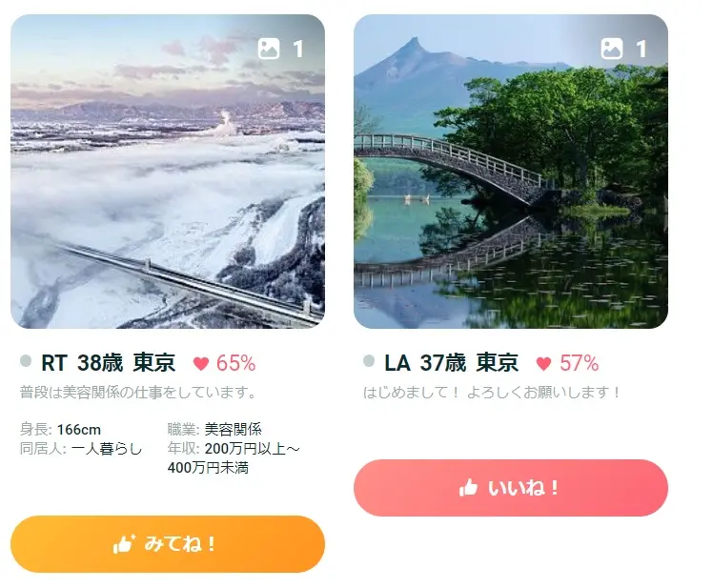Click LA's はじめまして greeting text
The width and height of the screenshot is (712, 588).
coord(492,393)
